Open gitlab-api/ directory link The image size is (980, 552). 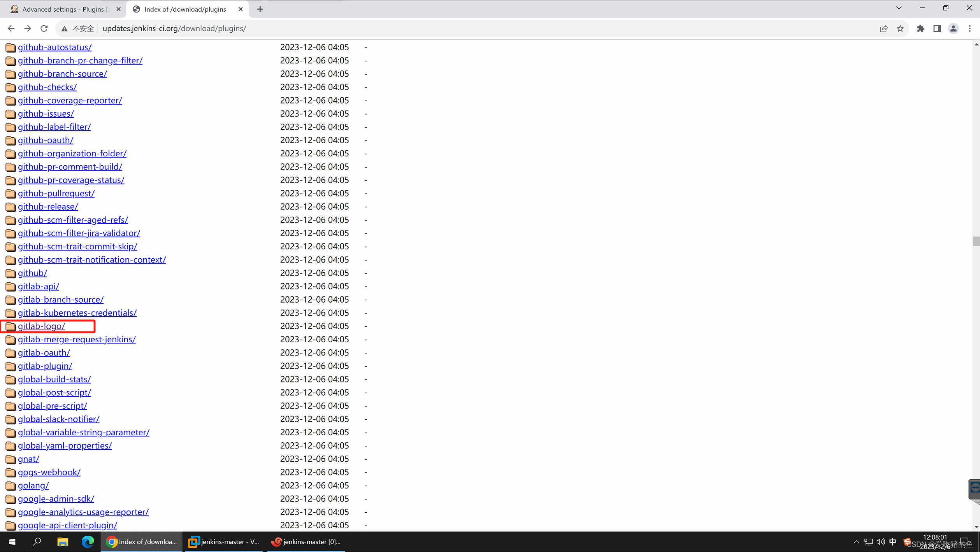point(39,286)
